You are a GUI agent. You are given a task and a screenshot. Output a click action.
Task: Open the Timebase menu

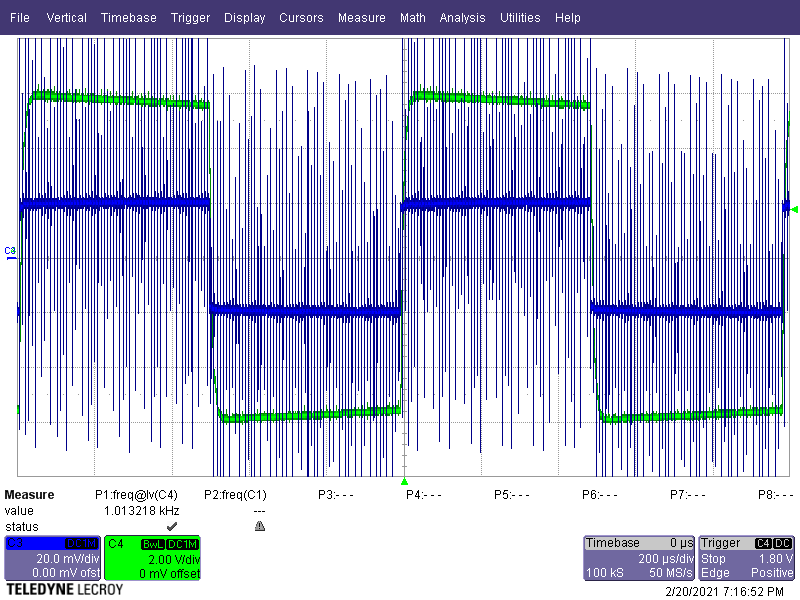(x=129, y=17)
